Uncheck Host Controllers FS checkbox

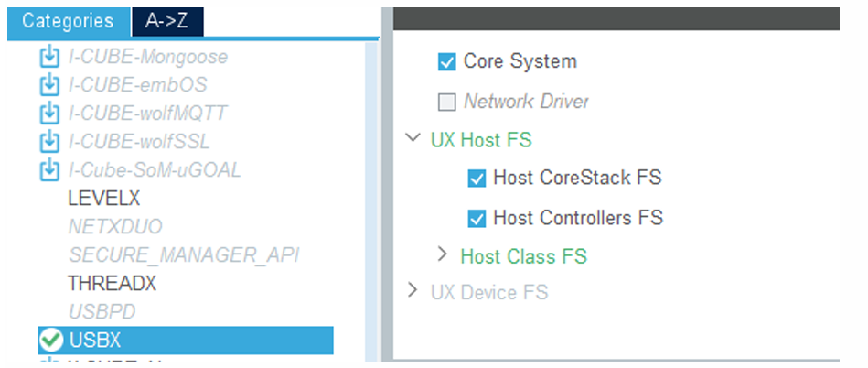477,219
